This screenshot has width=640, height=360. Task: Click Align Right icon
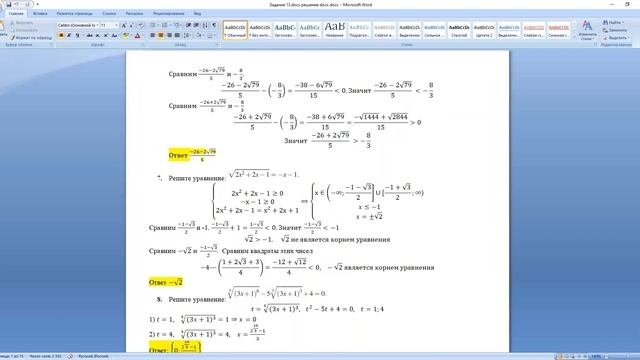coord(169,36)
